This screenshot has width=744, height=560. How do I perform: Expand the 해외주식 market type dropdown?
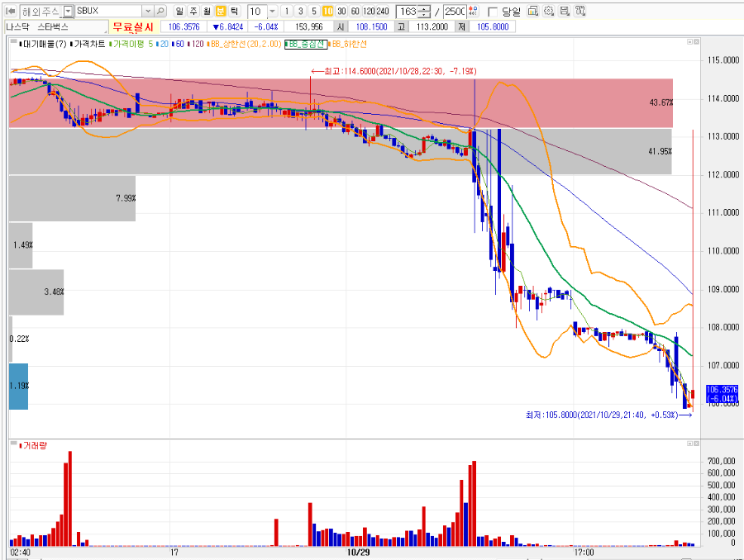[x=69, y=11]
